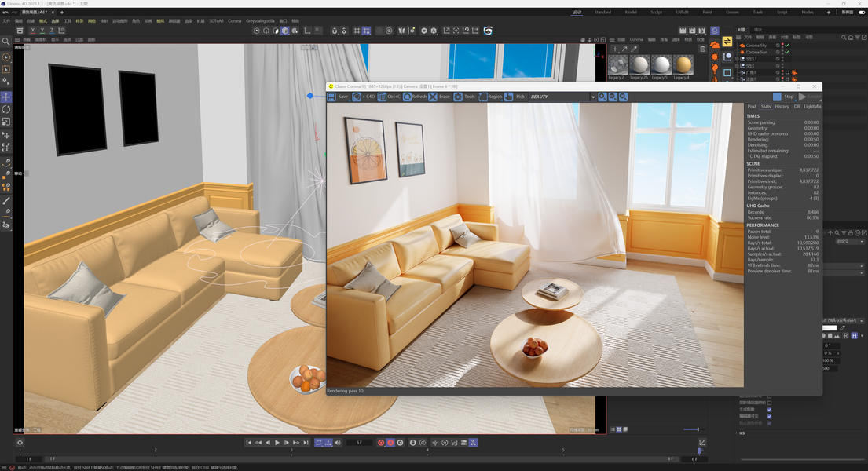Image resolution: width=868 pixels, height=471 pixels.
Task: Open the 3DToAll menu
Action: coord(216,21)
